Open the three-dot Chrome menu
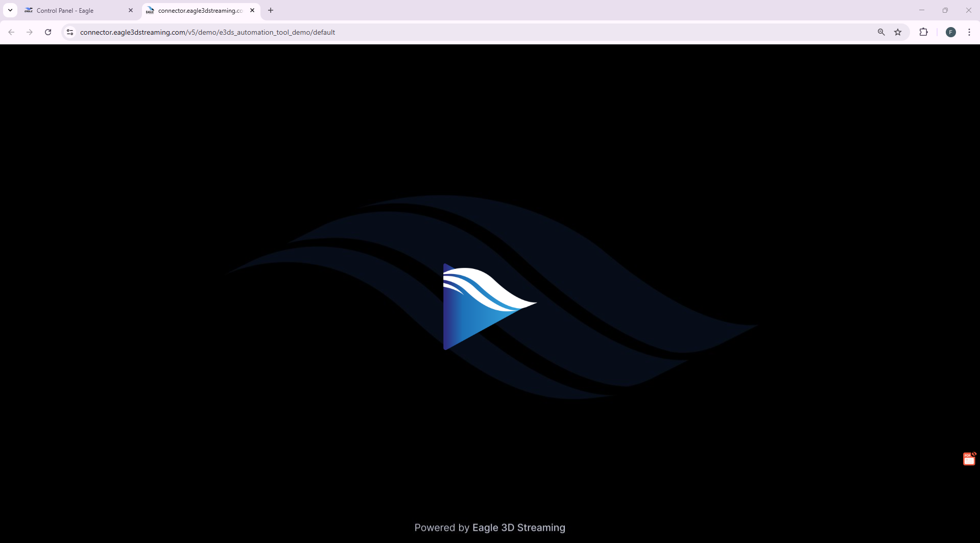The width and height of the screenshot is (980, 543). tap(969, 32)
